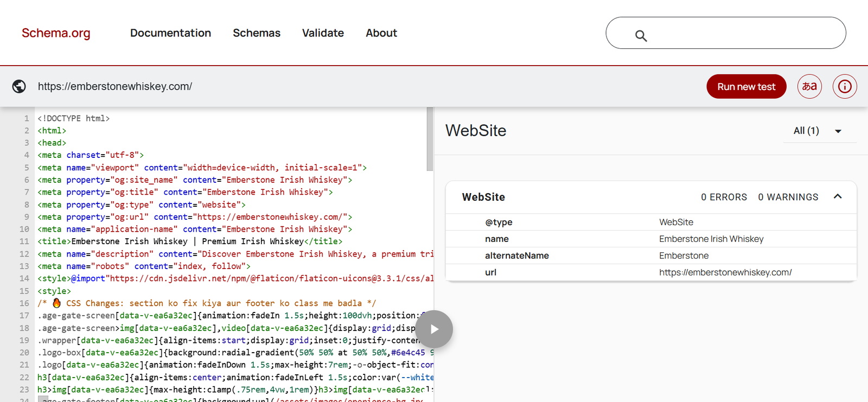Click the globe icon beside the URL
This screenshot has width=868, height=402.
19,86
